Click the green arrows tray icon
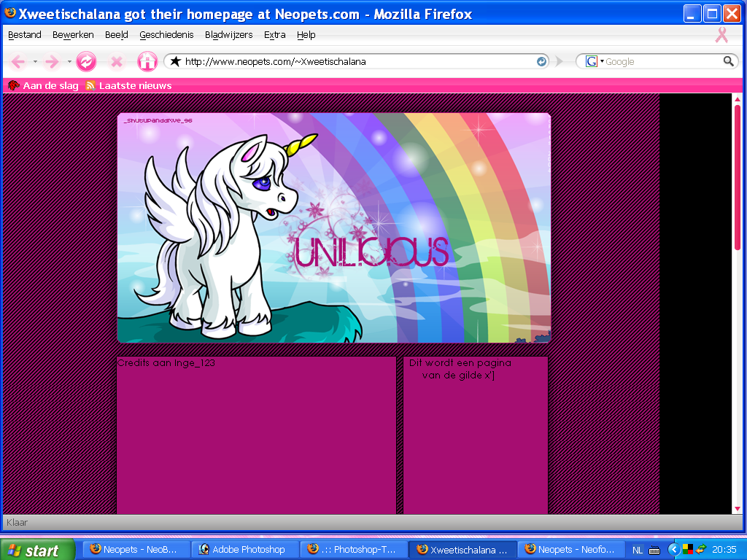 [x=700, y=550]
